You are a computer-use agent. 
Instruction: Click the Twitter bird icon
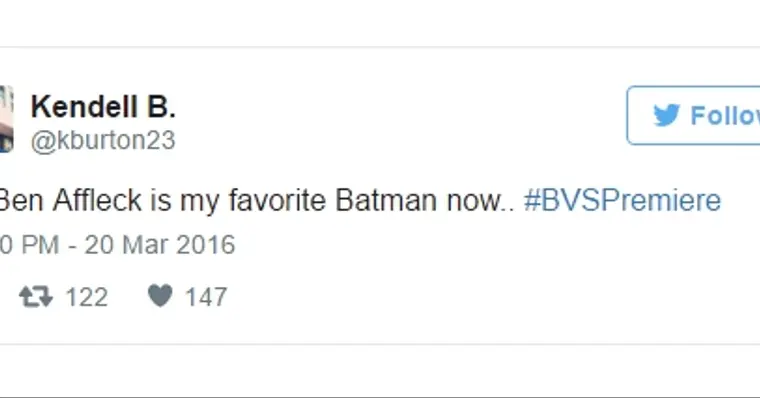666,115
